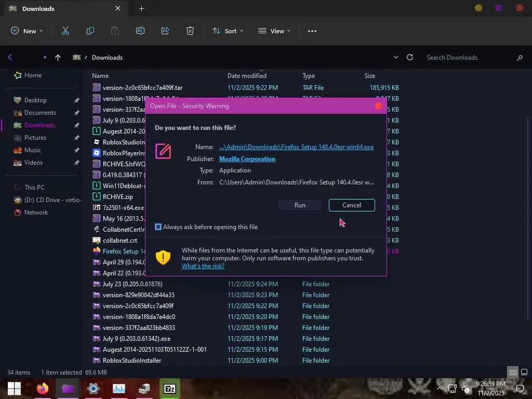
Task: Select Home in navigation pane
Action: tap(33, 75)
